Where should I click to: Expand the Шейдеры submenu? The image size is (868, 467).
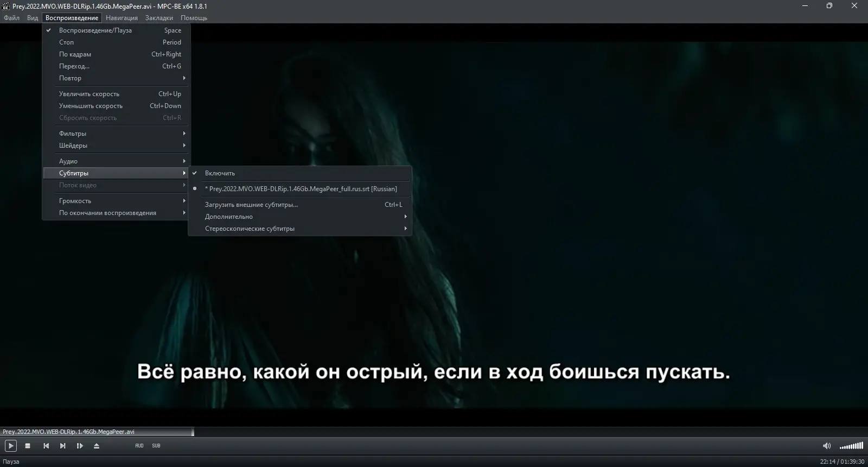coord(116,146)
